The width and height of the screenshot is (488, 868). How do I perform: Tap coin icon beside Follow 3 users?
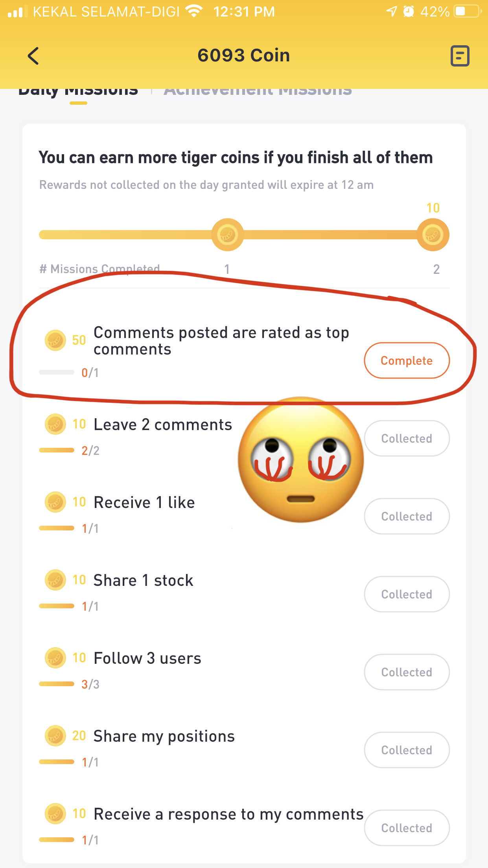click(55, 658)
